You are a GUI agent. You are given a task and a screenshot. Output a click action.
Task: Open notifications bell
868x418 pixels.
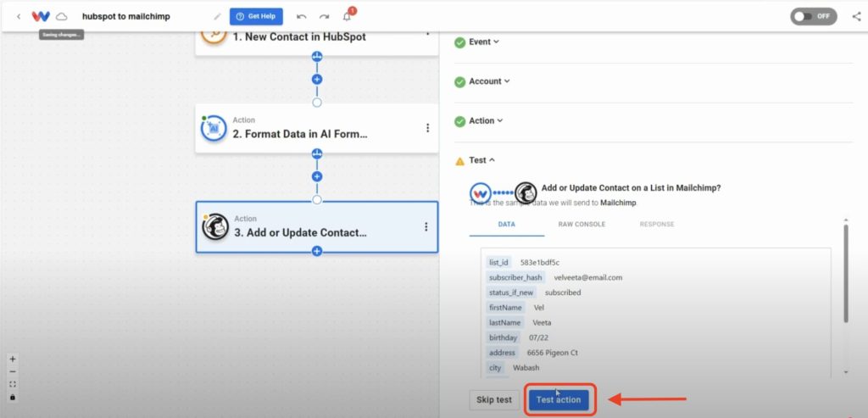[347, 17]
